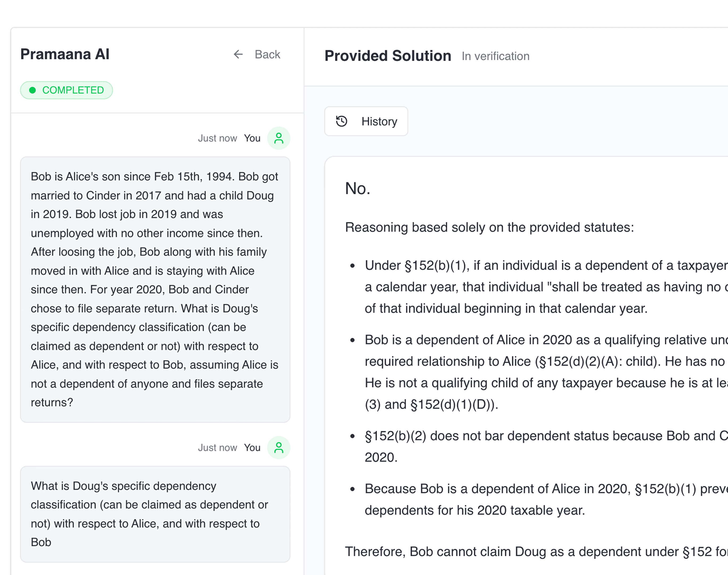728x575 pixels.
Task: Click the In verification status label
Action: click(495, 56)
